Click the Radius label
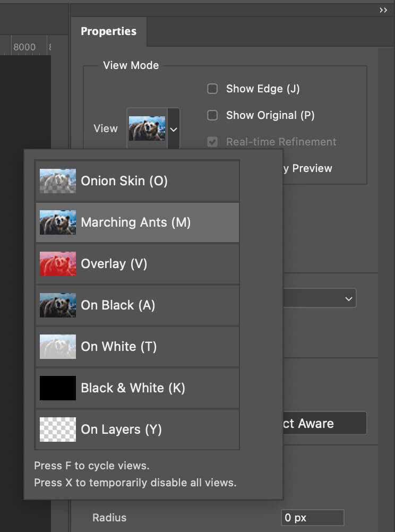Screen dimensions: 395x532 109,518
